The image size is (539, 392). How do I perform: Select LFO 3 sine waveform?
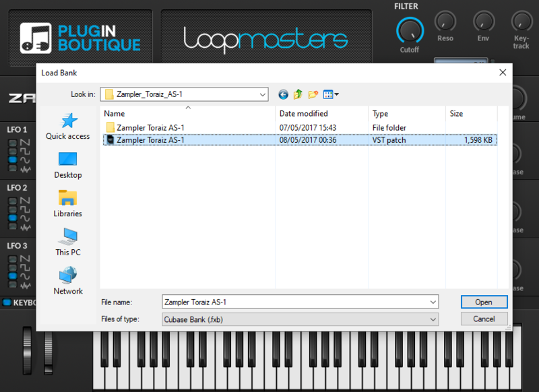(x=12, y=276)
